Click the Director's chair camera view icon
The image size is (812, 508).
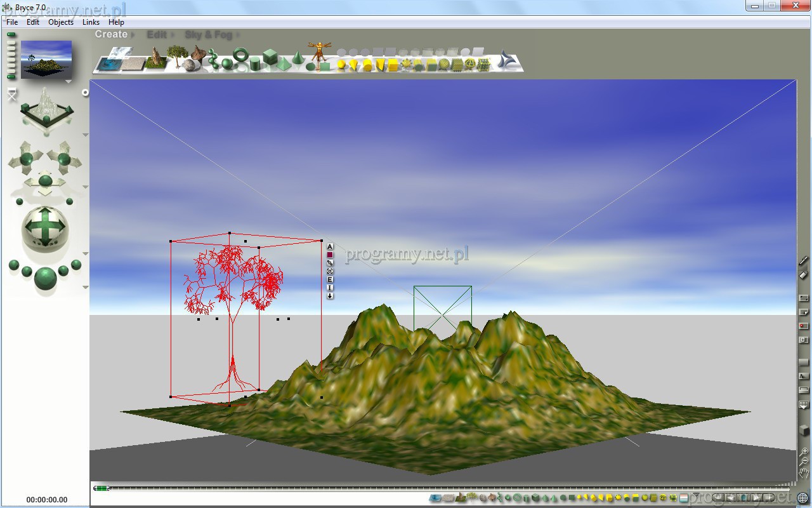(x=11, y=95)
